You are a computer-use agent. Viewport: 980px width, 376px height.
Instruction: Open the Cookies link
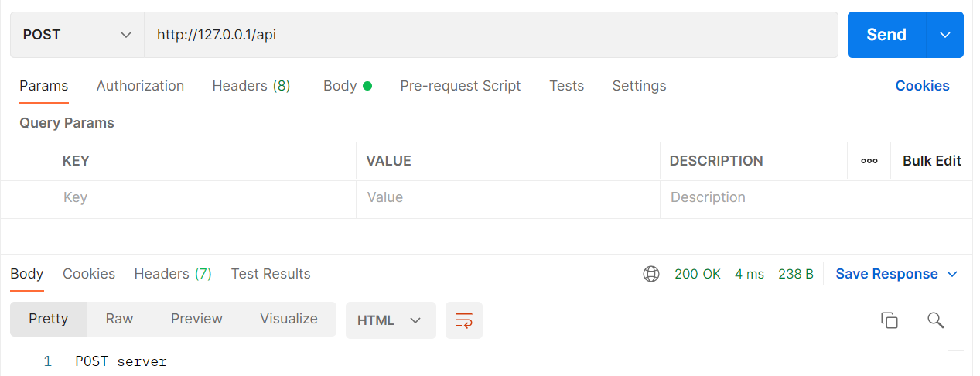[x=922, y=86]
